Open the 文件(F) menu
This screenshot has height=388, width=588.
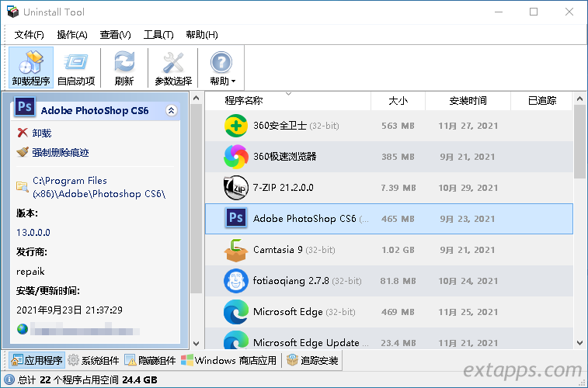click(29, 35)
